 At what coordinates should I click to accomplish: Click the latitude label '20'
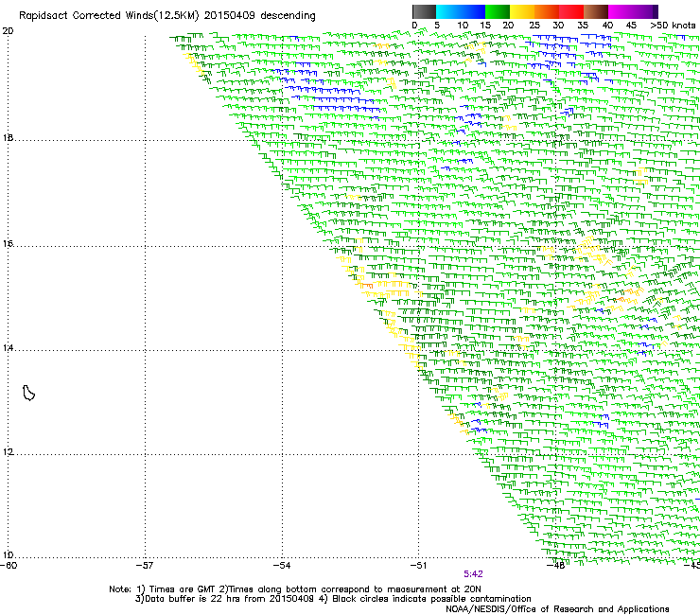[8, 31]
